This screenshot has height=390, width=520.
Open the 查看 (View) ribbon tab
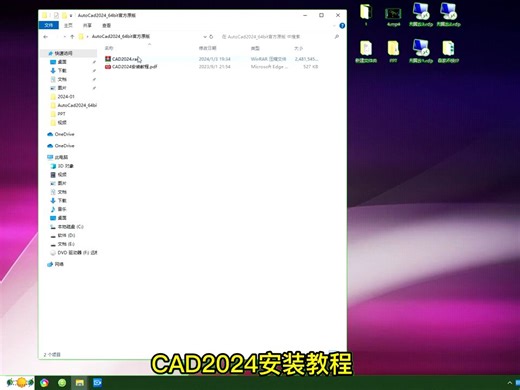coord(106,25)
